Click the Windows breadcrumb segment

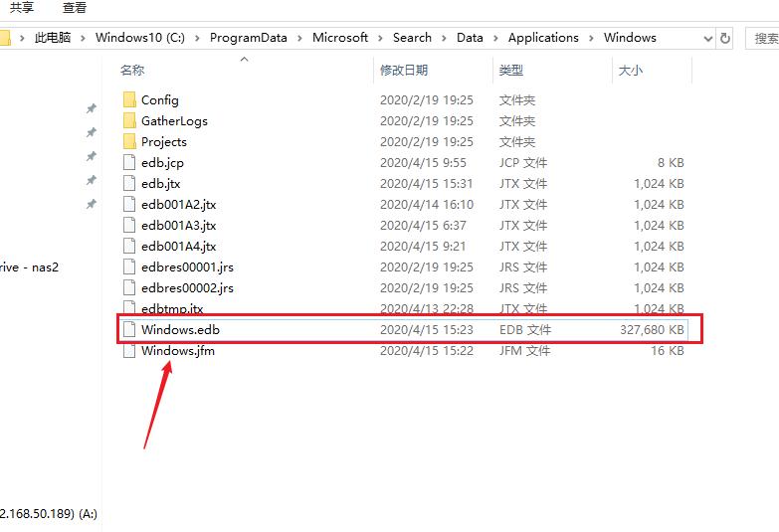(x=630, y=38)
